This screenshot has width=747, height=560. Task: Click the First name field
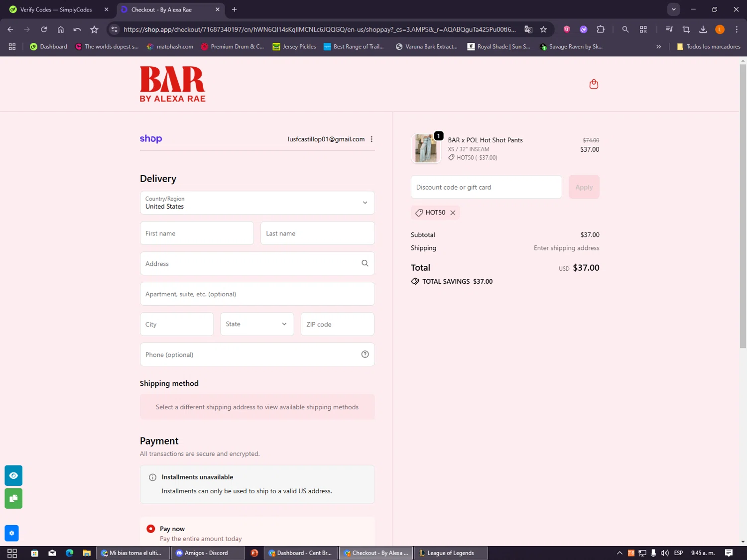pos(197,233)
